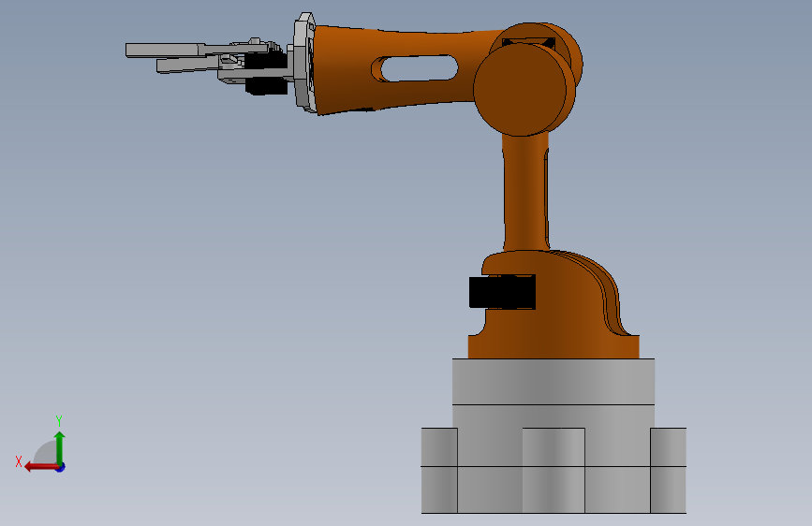
Task: Click the blue Z axis dot of triad
Action: tap(61, 467)
